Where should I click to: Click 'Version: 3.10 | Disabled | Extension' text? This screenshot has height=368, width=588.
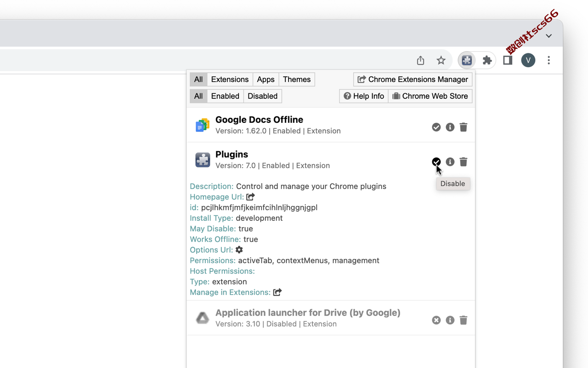tap(276, 324)
